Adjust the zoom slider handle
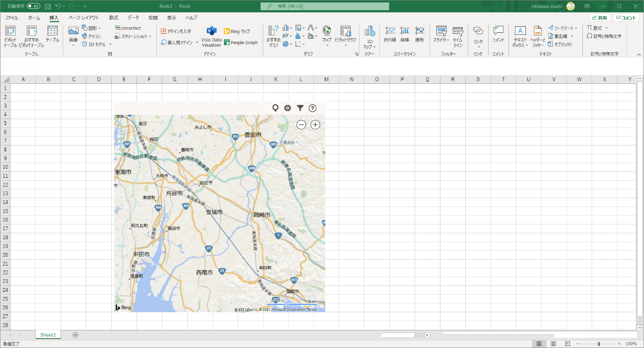This screenshot has width=644, height=348. [599, 344]
